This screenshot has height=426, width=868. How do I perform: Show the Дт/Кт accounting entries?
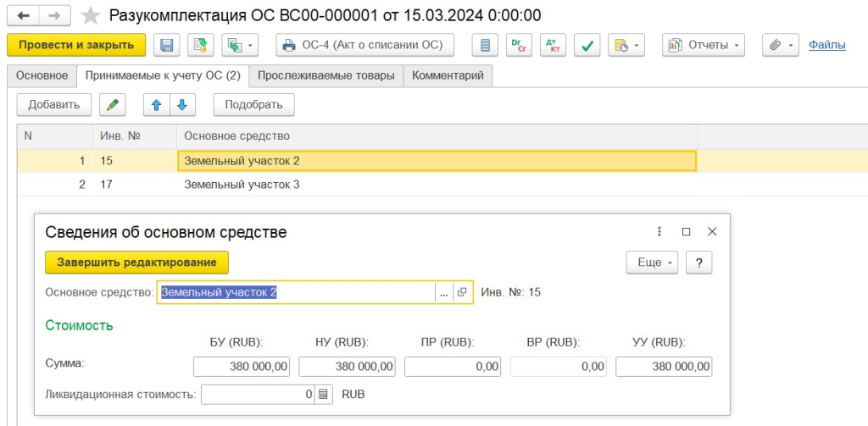coord(553,45)
